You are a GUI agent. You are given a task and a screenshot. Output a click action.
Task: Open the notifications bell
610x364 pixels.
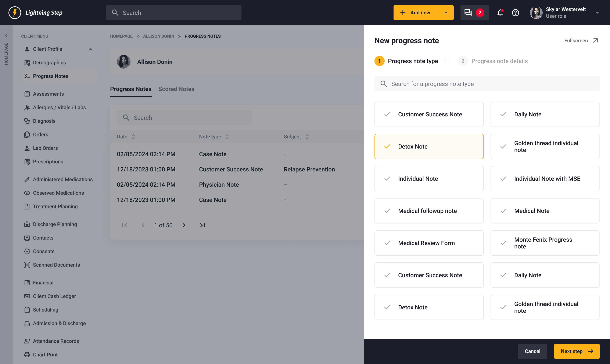click(x=500, y=12)
